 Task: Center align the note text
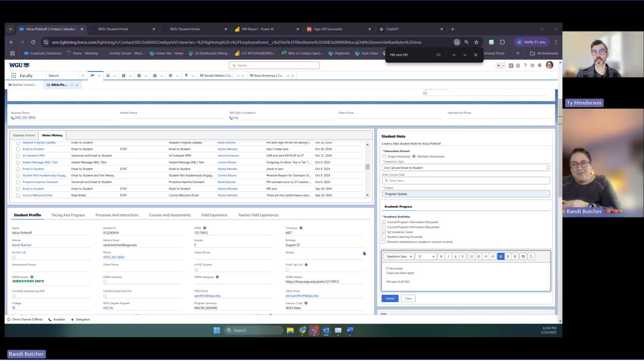click(508, 256)
